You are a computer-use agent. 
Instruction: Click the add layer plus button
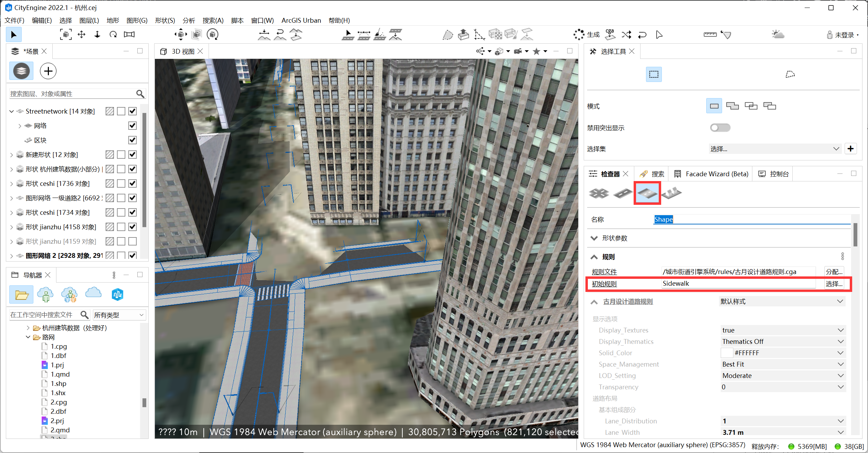(x=48, y=71)
